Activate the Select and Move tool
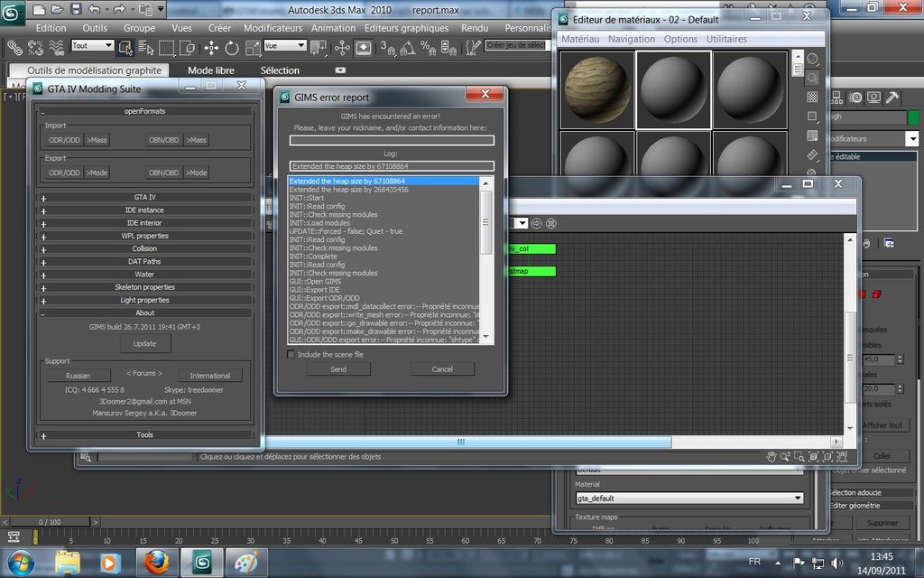The height and width of the screenshot is (578, 924). 211,48
